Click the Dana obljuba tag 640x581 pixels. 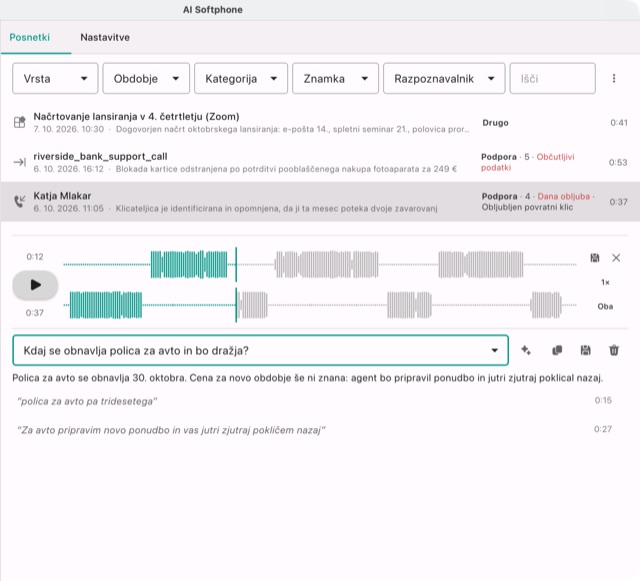[x=563, y=196]
